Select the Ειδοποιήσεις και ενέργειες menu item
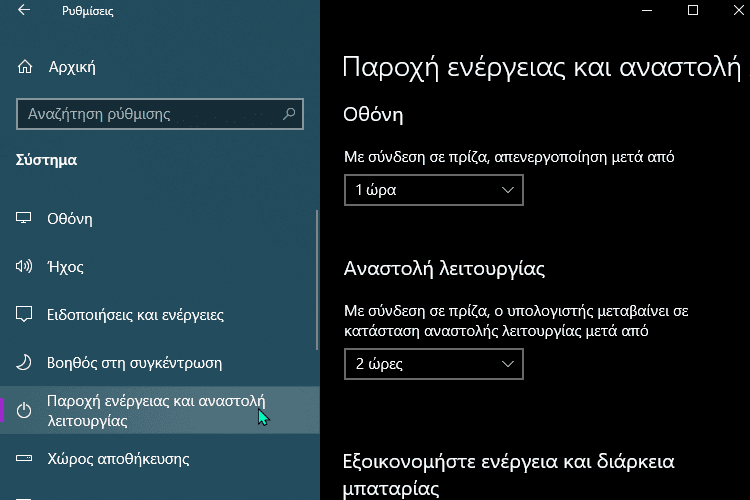Image resolution: width=750 pixels, height=500 pixels. [160, 314]
